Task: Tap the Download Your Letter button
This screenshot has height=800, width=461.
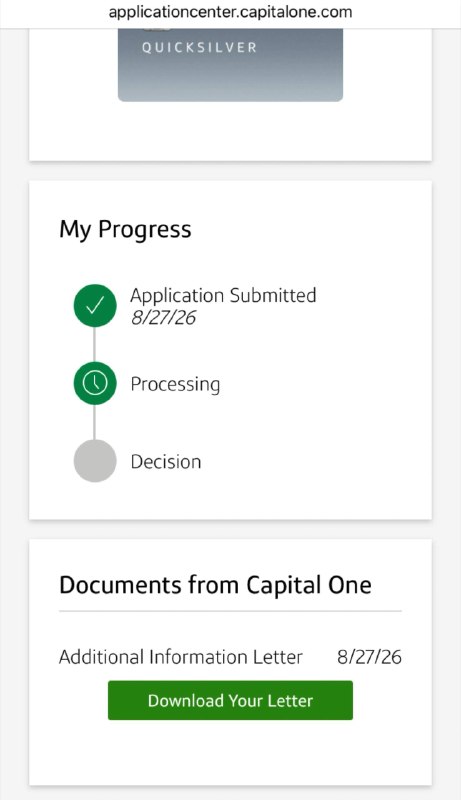Action: (230, 700)
